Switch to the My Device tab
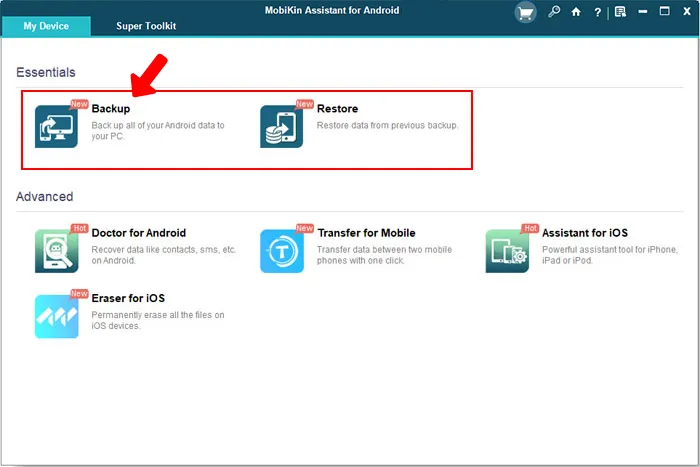The height and width of the screenshot is (467, 700). pos(46,26)
